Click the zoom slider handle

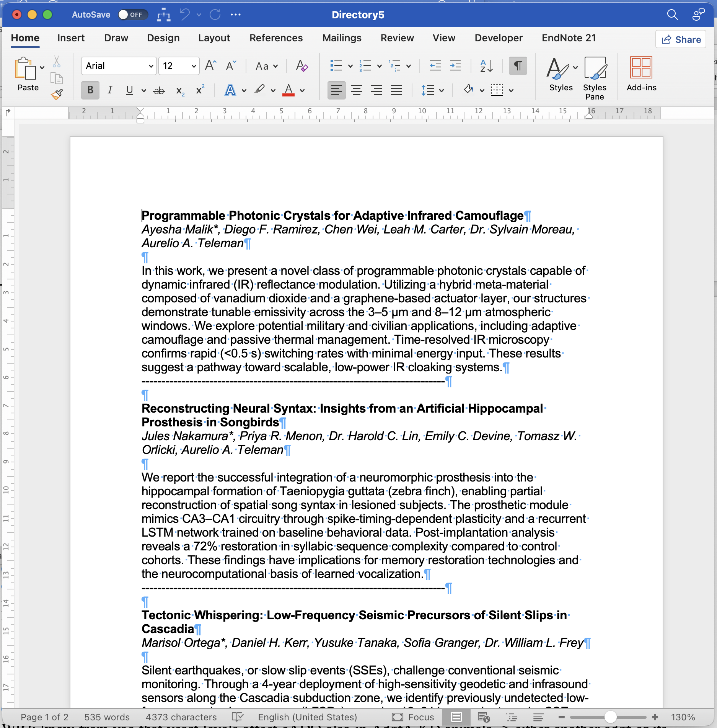610,717
